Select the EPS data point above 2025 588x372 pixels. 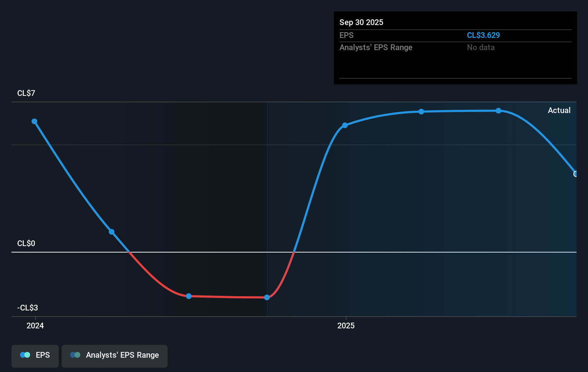[x=345, y=125]
